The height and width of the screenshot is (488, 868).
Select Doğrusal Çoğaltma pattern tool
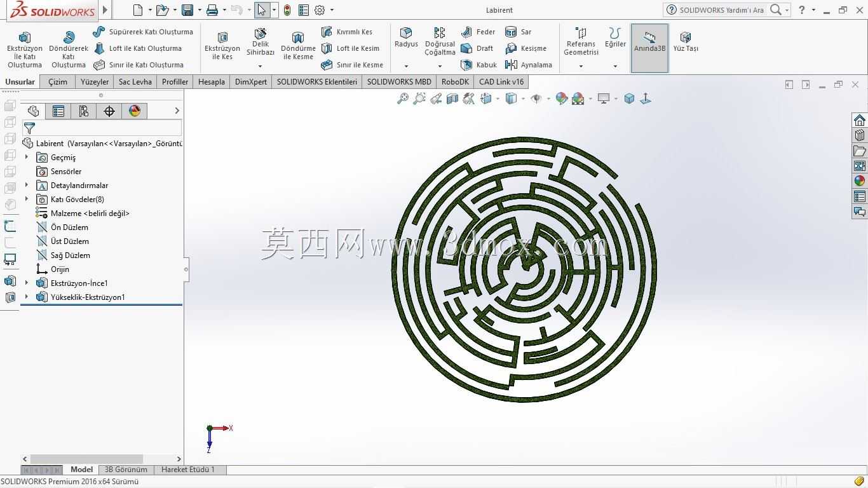pos(440,41)
